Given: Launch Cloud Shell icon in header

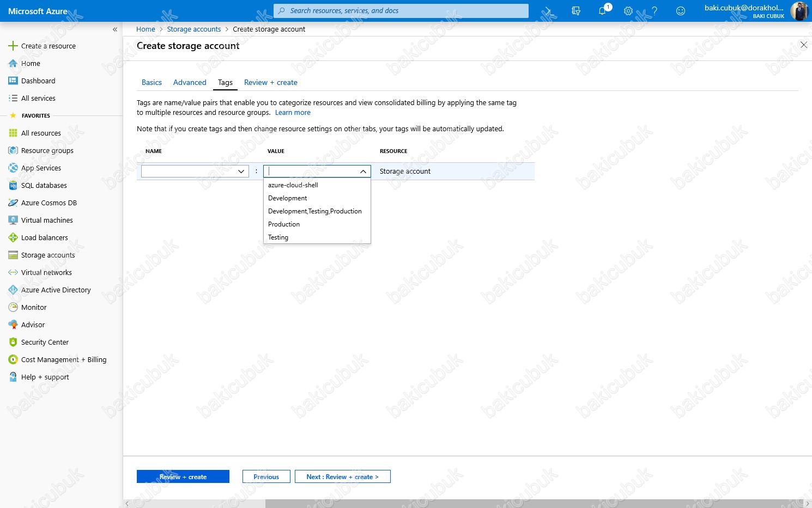Looking at the screenshot, I should click(x=550, y=11).
